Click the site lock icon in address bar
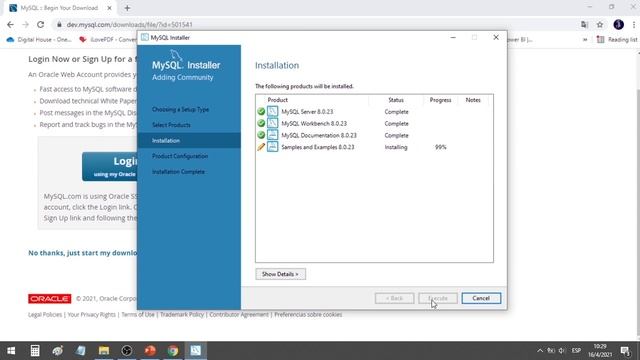 tap(59, 24)
